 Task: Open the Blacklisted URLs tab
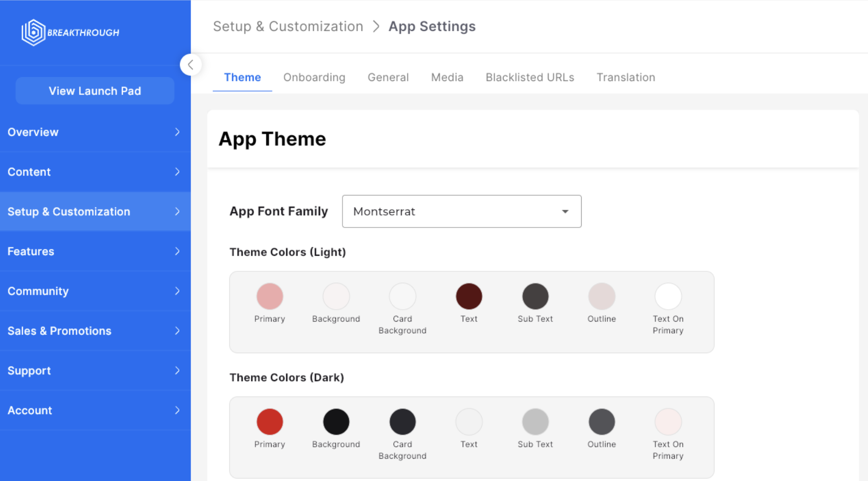pyautogui.click(x=530, y=77)
